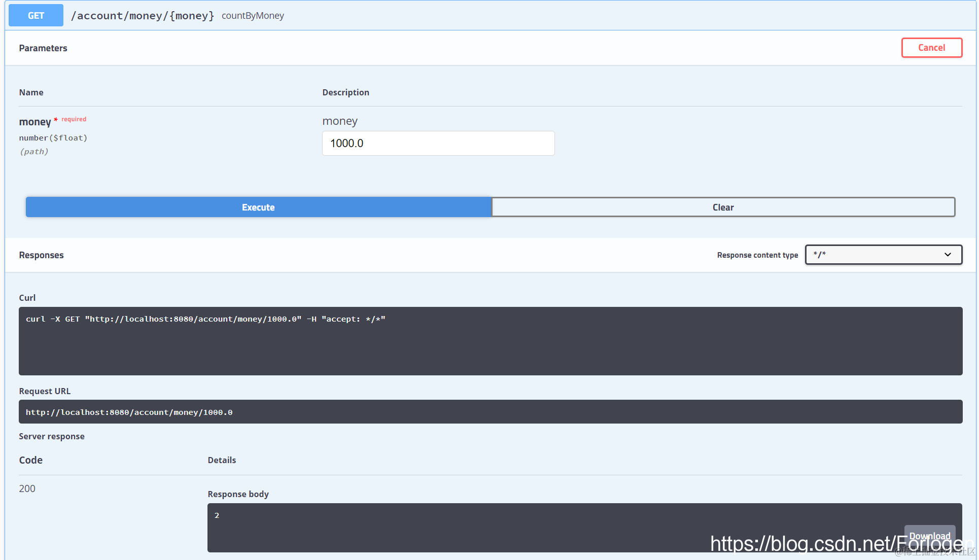This screenshot has width=979, height=560.
Task: Clear the response with Clear button
Action: coord(723,207)
